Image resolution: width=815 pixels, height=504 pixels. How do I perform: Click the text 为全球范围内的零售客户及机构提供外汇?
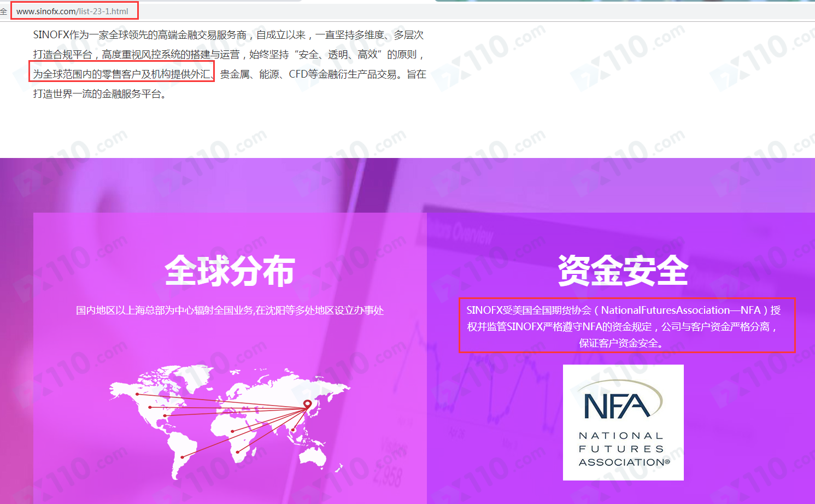tap(122, 74)
